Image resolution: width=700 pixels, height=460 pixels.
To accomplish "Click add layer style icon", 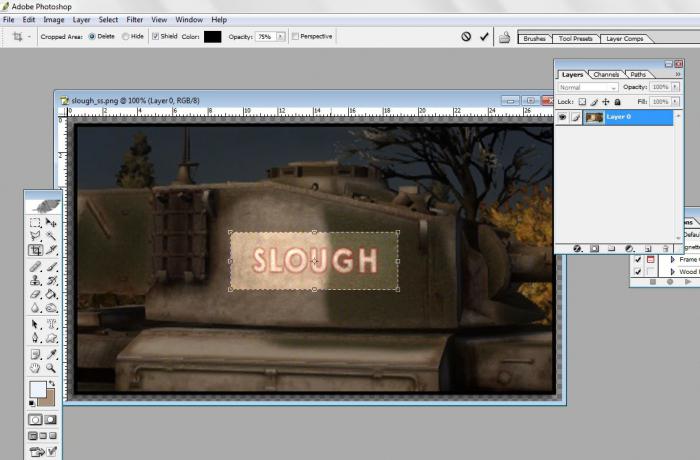I will pyautogui.click(x=577, y=248).
